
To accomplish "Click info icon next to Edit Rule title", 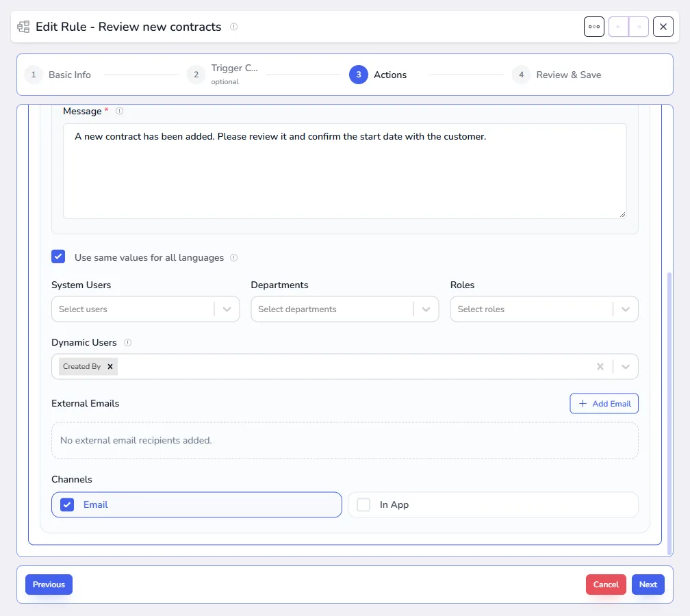I will point(233,27).
